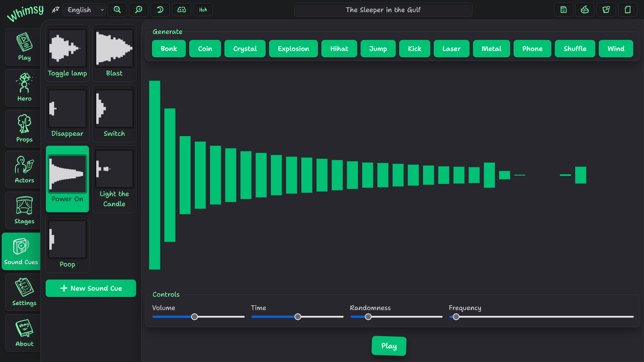
Task: Open the Hero tab in sidebar
Action: click(x=24, y=87)
